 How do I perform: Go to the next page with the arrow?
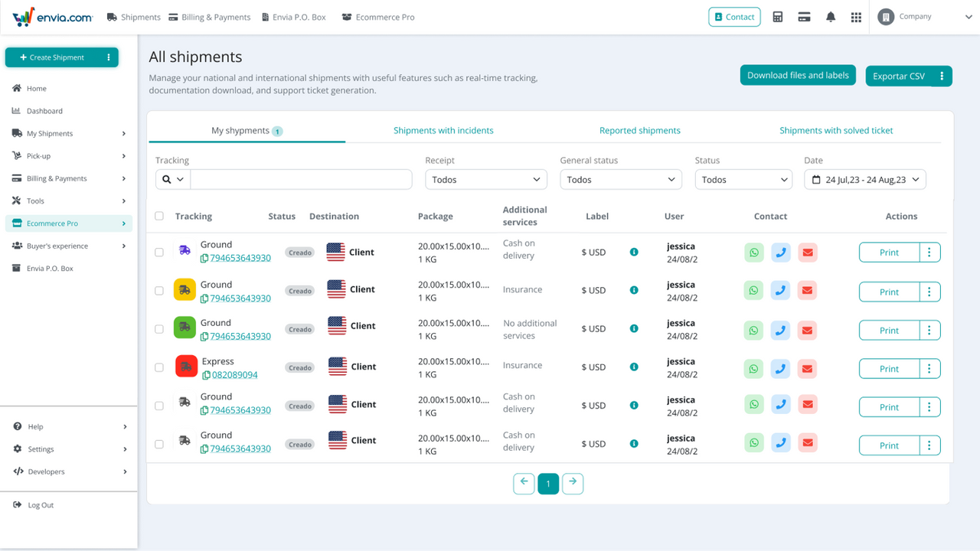573,483
